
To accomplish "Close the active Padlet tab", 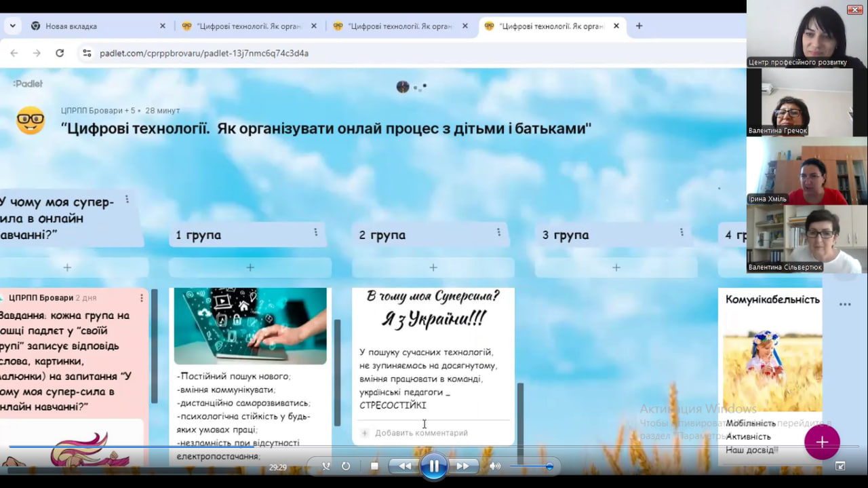I will (x=616, y=26).
